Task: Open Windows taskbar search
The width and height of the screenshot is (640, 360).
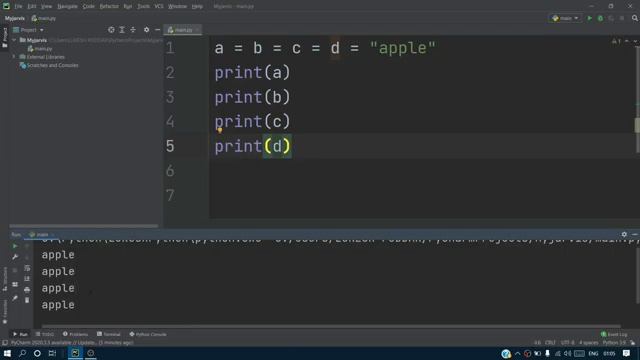Action: 22,353
